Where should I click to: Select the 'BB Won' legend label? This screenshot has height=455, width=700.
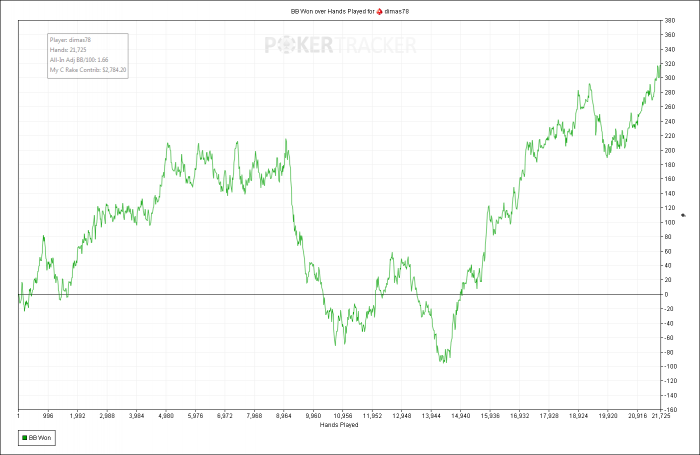click(40, 438)
